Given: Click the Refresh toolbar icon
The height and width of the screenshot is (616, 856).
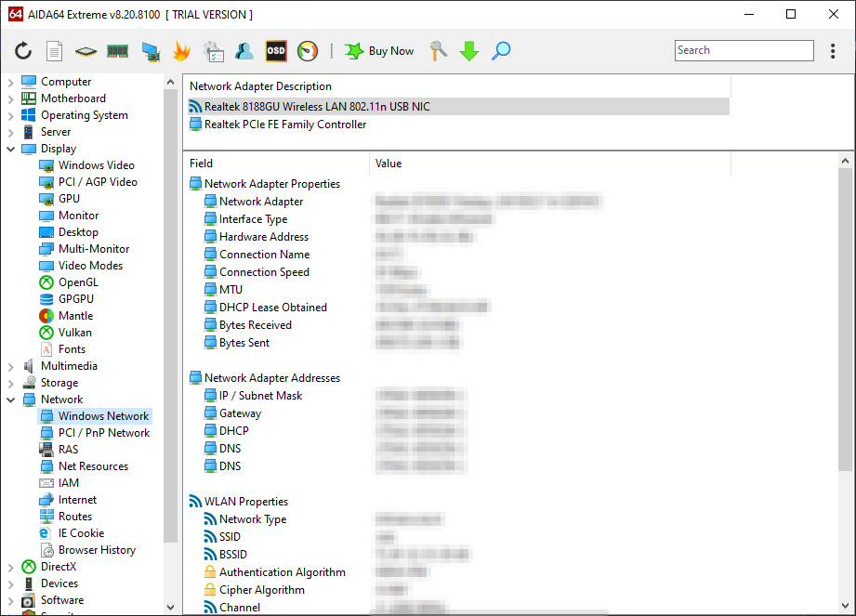Looking at the screenshot, I should click(23, 51).
